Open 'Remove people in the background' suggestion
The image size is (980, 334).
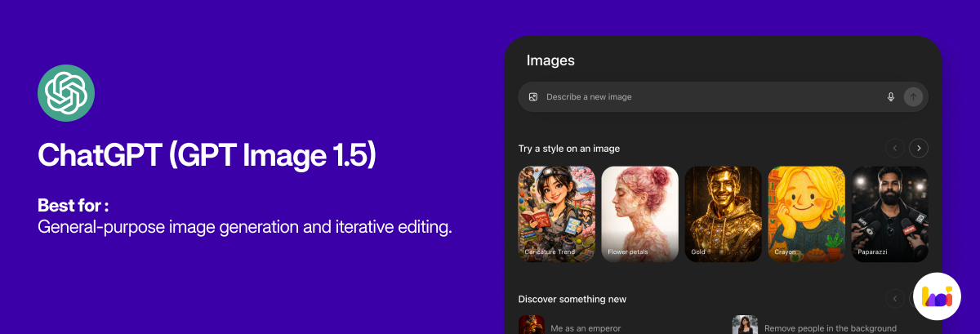pos(814,325)
